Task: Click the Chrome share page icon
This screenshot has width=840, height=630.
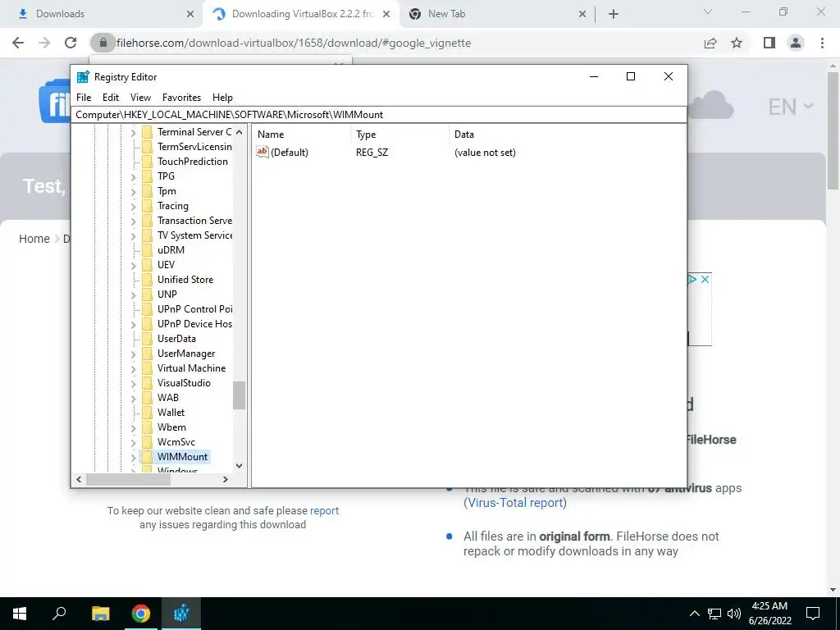Action: click(x=710, y=43)
